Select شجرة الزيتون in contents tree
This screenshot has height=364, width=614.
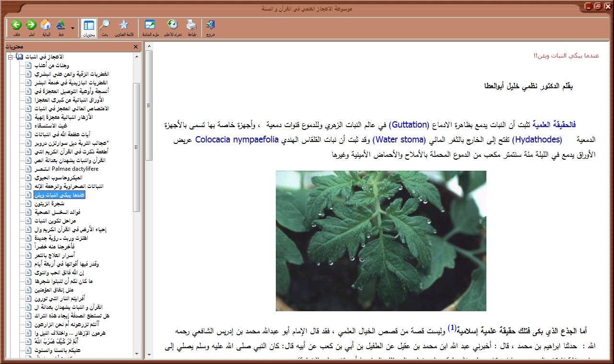point(48,203)
